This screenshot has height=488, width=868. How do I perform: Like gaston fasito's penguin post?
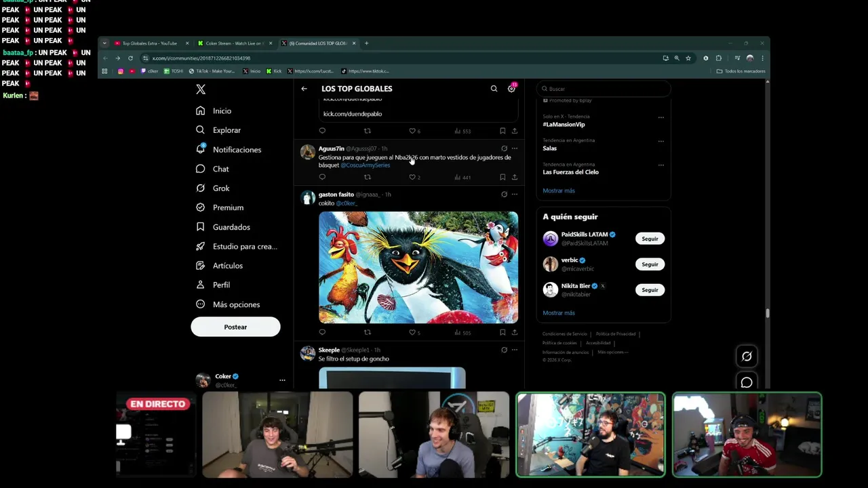tap(412, 333)
